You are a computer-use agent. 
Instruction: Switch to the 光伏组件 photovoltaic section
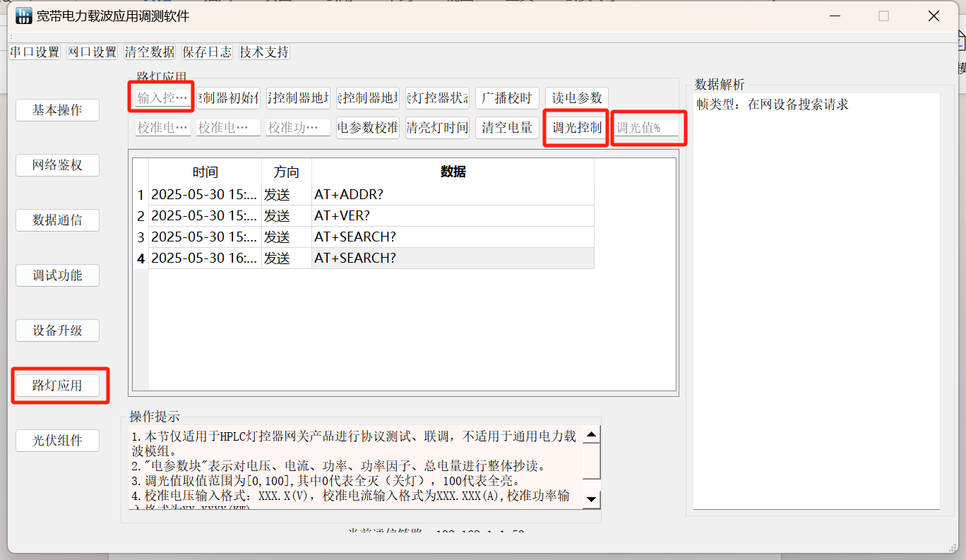point(57,440)
